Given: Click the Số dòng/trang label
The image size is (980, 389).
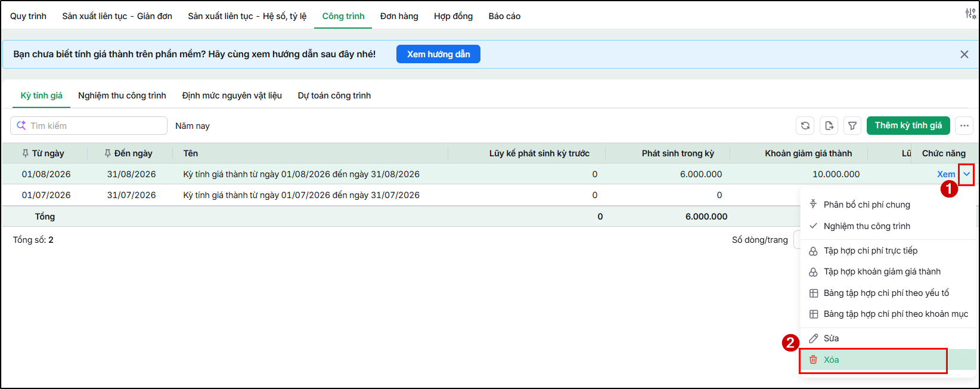Looking at the screenshot, I should (x=760, y=240).
